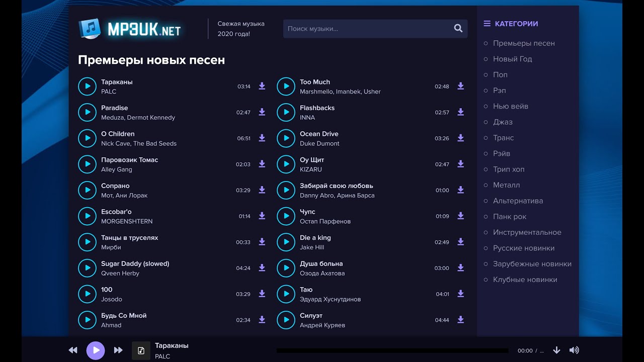This screenshot has height=362, width=644.
Task: Skip to previous track in player
Action: click(x=73, y=350)
